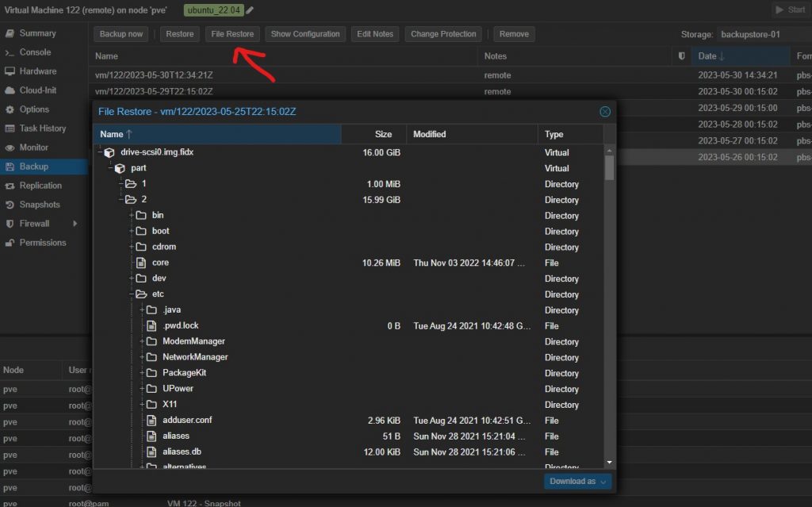Click the pencil edit icon beside ubuntu_22.04 tag

click(x=251, y=10)
